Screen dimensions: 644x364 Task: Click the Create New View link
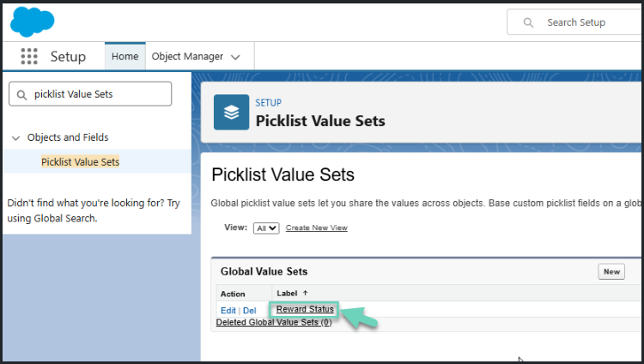[x=317, y=227]
